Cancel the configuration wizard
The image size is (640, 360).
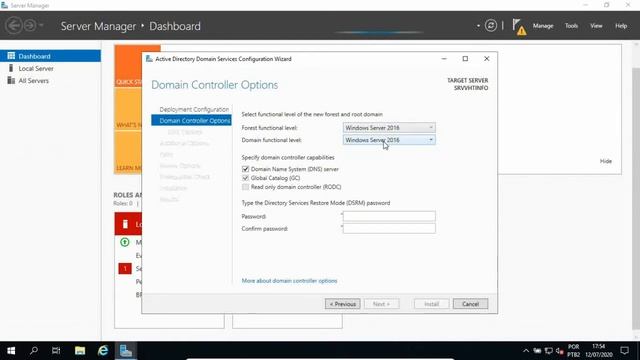tap(470, 304)
